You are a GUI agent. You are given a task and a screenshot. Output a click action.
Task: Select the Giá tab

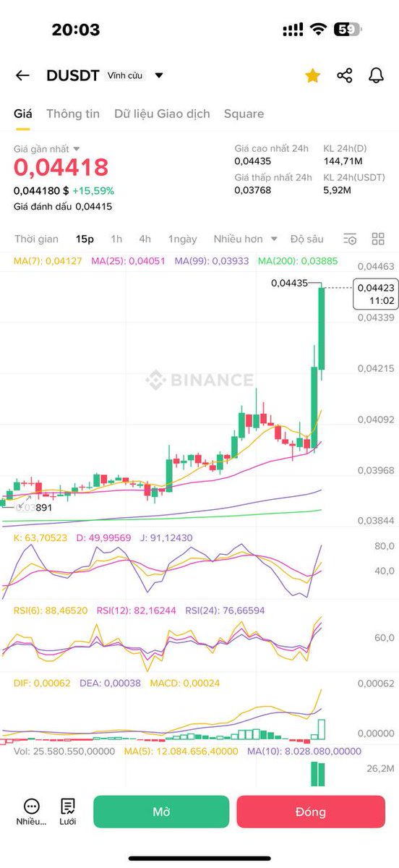pos(23,114)
